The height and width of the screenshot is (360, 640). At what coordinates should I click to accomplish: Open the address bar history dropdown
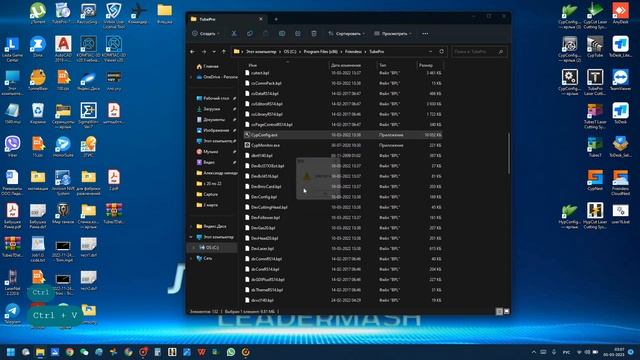(x=430, y=52)
